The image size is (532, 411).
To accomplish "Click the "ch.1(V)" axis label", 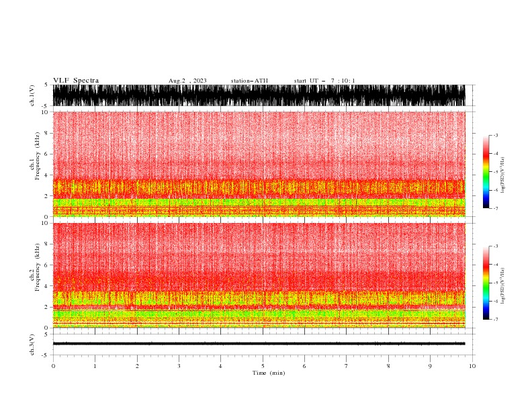I will pos(32,95).
